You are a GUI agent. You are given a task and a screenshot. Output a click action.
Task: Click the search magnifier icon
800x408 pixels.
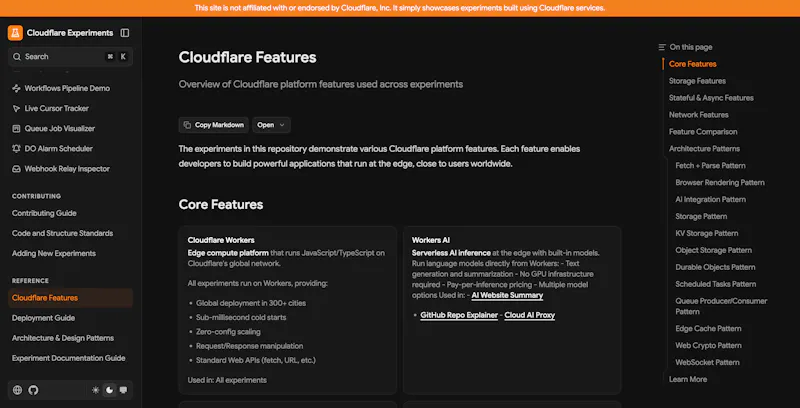tap(17, 57)
